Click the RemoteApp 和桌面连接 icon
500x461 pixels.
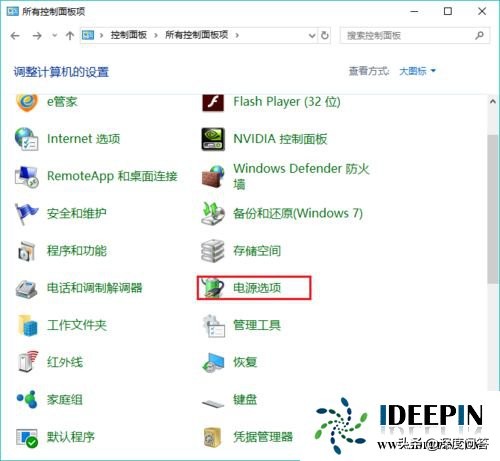click(27, 176)
